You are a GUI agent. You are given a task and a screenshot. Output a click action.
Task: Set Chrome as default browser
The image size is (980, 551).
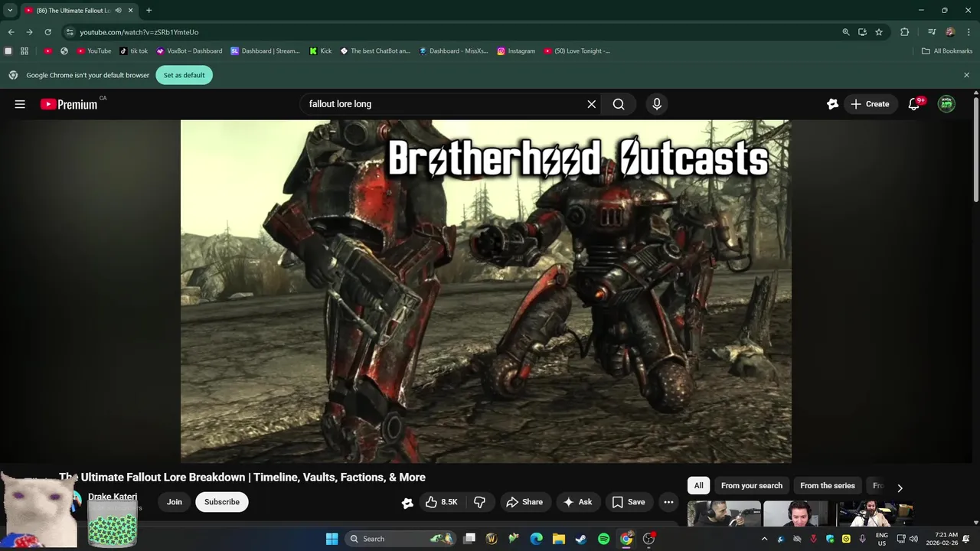coord(184,75)
